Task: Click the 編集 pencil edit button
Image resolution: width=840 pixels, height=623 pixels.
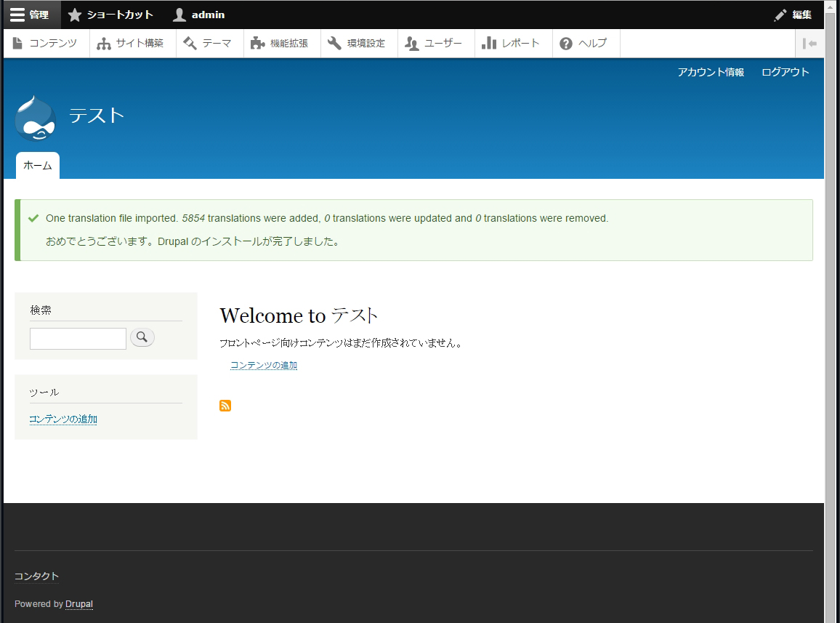Action: pyautogui.click(x=793, y=15)
